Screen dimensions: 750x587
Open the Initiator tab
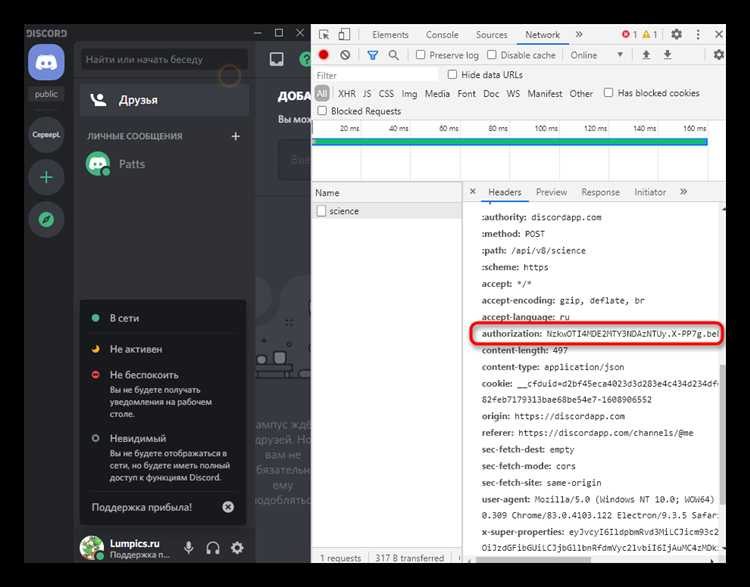tap(650, 192)
